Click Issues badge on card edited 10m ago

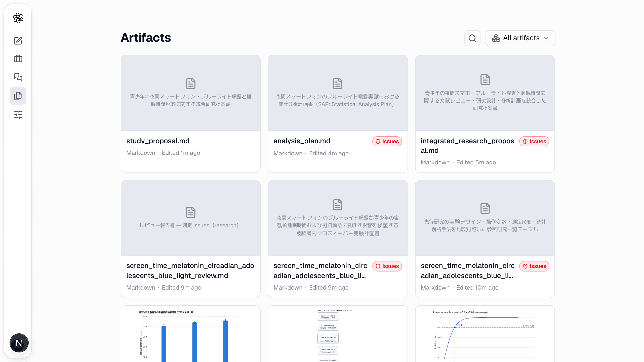(x=534, y=266)
